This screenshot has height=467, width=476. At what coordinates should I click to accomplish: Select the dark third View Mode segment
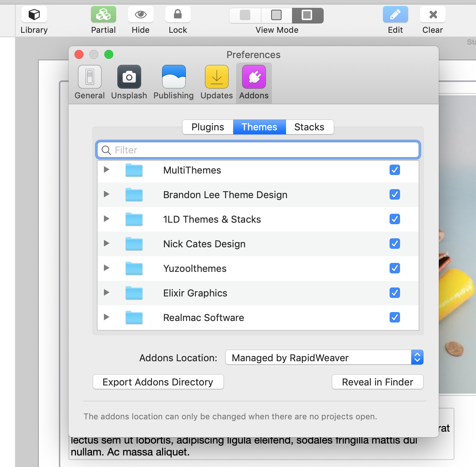pos(307,15)
